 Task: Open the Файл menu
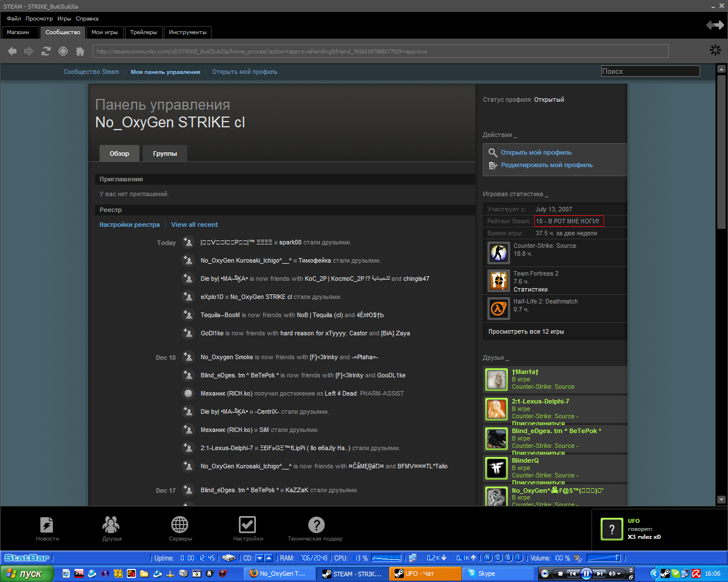14,19
